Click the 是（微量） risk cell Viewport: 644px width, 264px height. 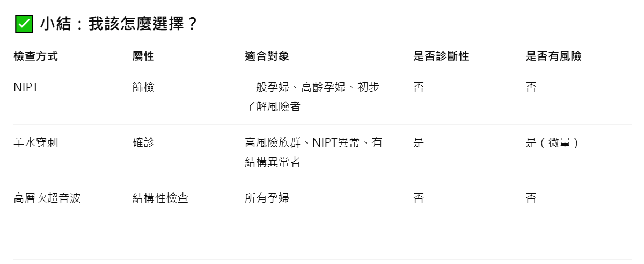coord(553,143)
